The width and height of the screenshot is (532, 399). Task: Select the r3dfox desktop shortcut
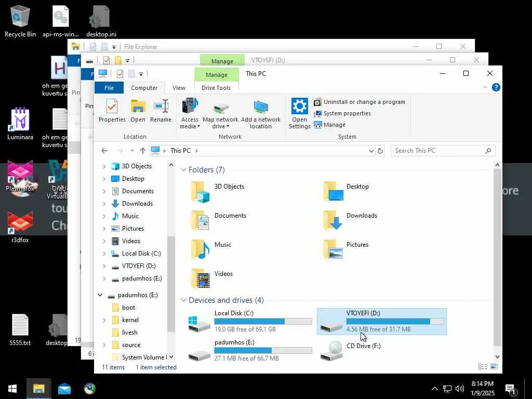(x=20, y=227)
